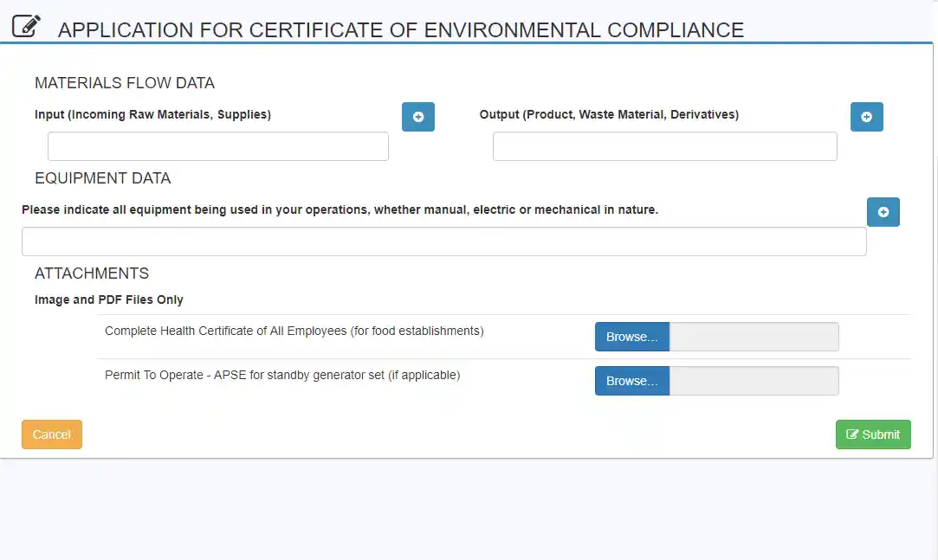Click the 'Please indicate all equipment' instruction text
This screenshot has height=560, width=938.
[340, 209]
